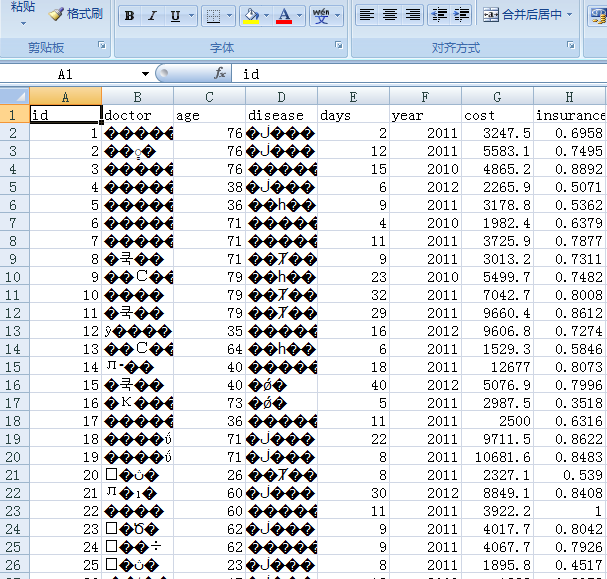Screen dimensions: 607x579
Task: Open the Name Box dropdown arrow
Action: coord(145,74)
